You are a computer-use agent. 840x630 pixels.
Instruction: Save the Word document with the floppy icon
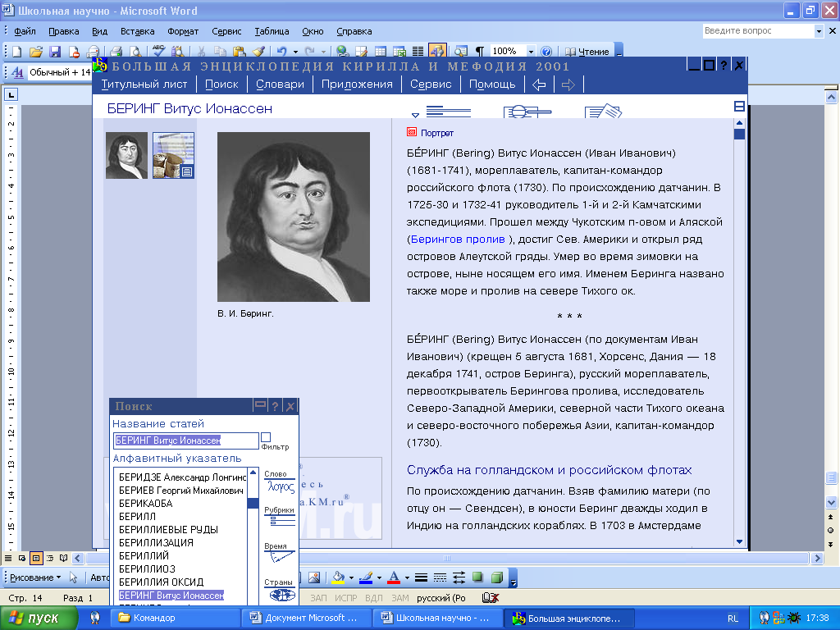[x=55, y=52]
